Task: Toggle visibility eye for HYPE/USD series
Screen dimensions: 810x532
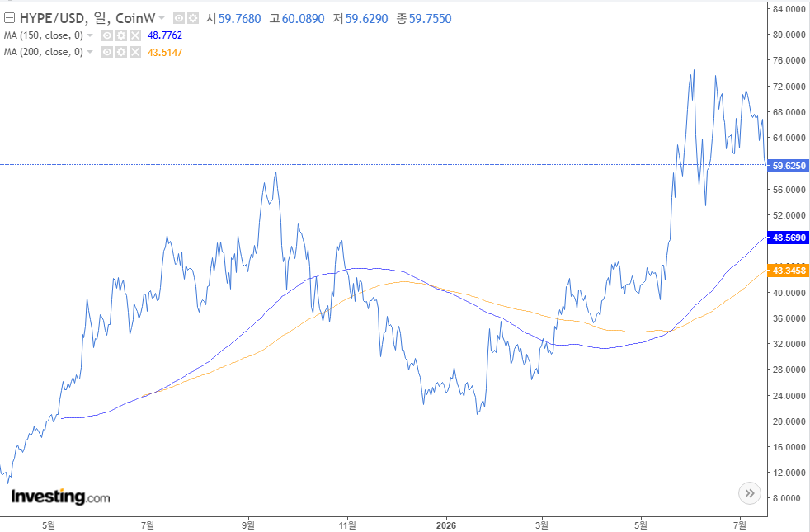Action: [x=179, y=19]
